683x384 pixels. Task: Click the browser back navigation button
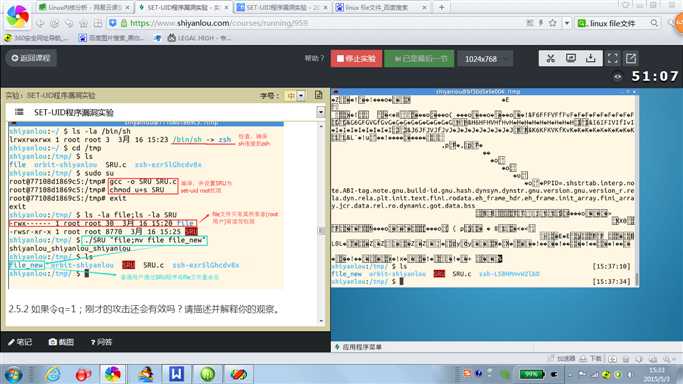point(40,23)
